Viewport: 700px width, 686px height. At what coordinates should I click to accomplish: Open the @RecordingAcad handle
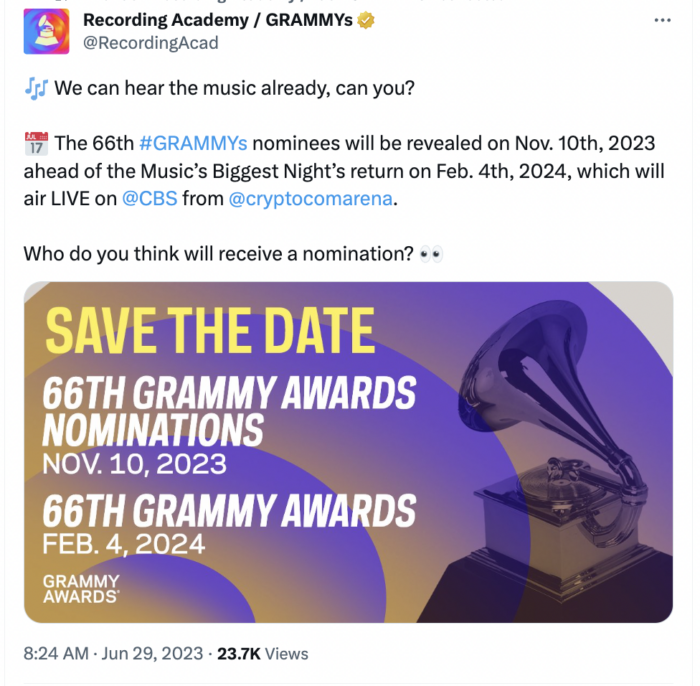tap(150, 43)
